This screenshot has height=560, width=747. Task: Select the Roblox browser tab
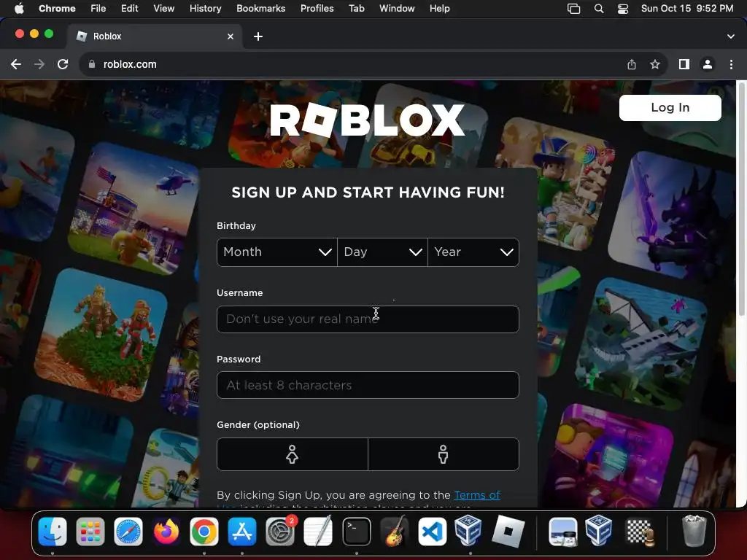click(x=155, y=36)
